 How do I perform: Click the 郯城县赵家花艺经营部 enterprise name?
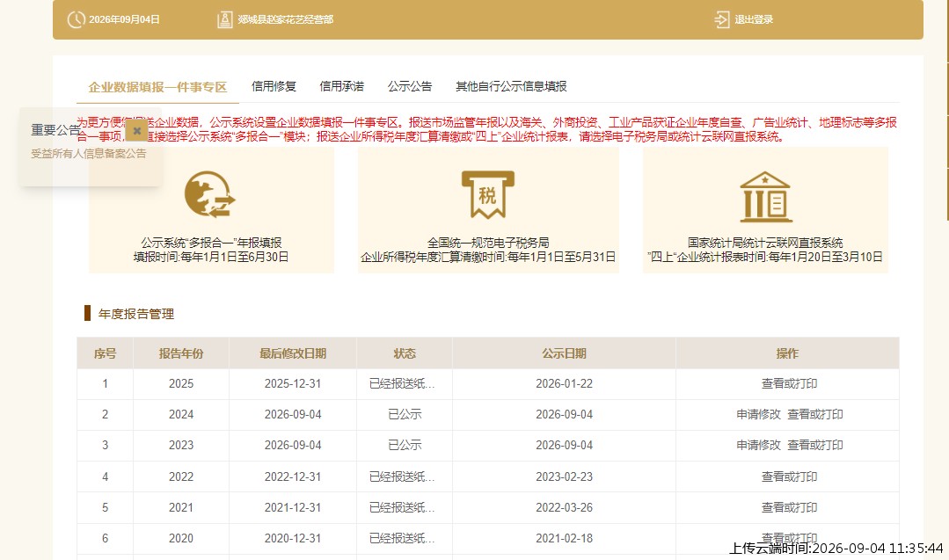pos(285,19)
